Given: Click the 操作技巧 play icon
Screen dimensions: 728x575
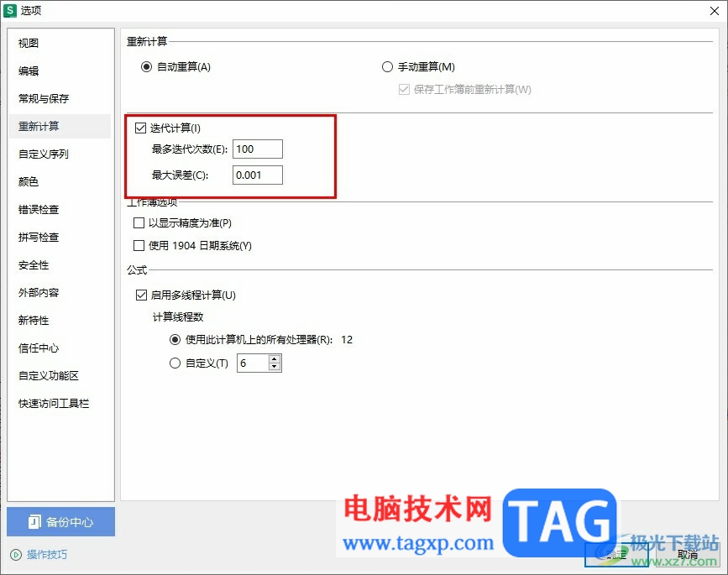Looking at the screenshot, I should coord(16,555).
